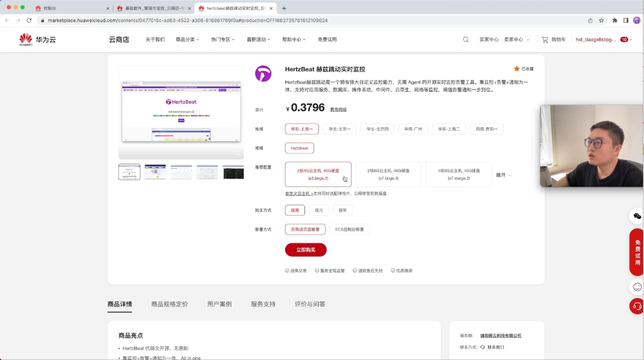This screenshot has width=644, height=360.
Task: Click the 免费试用 red floating button
Action: 637,252
